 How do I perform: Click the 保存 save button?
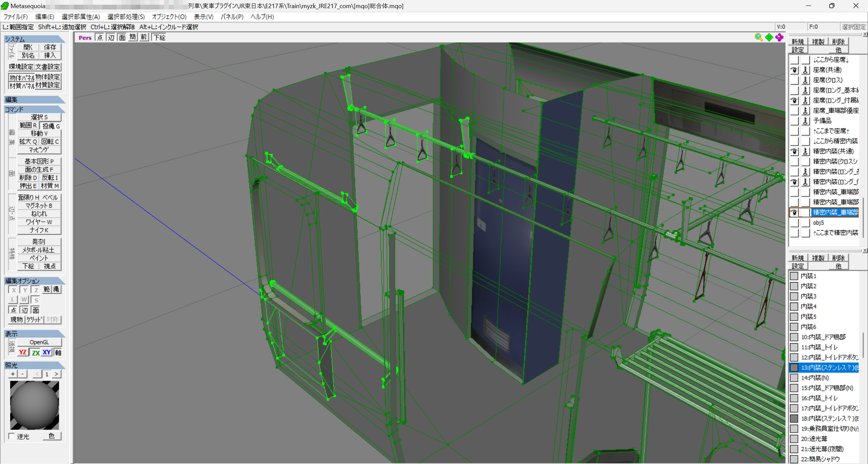pyautogui.click(x=50, y=48)
